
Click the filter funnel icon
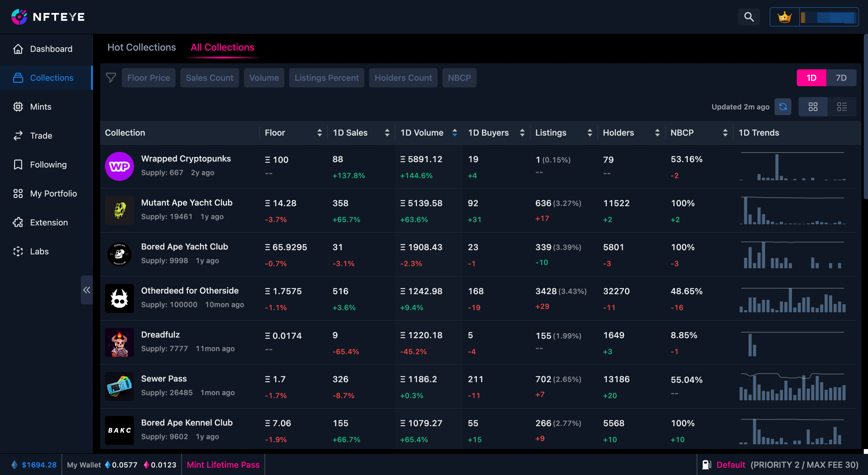111,78
